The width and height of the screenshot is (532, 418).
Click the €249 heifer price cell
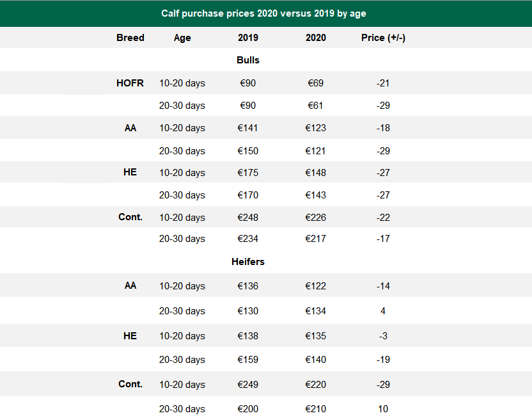(248, 385)
